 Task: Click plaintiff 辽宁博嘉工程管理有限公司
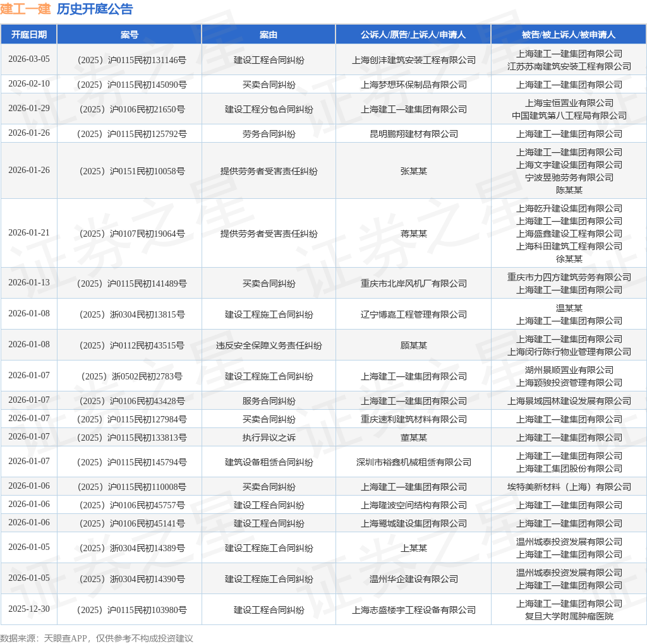[413, 315]
